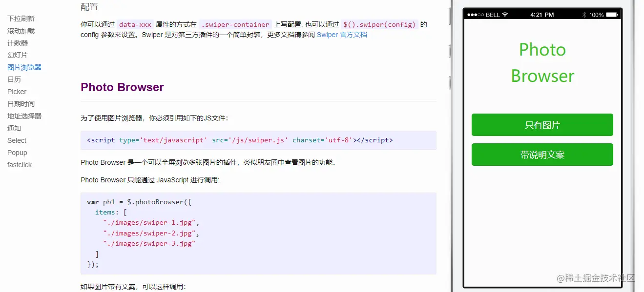Screen dimensions: 644x292
Task: Open 日期时间 in the sidebar
Action: [x=21, y=104]
